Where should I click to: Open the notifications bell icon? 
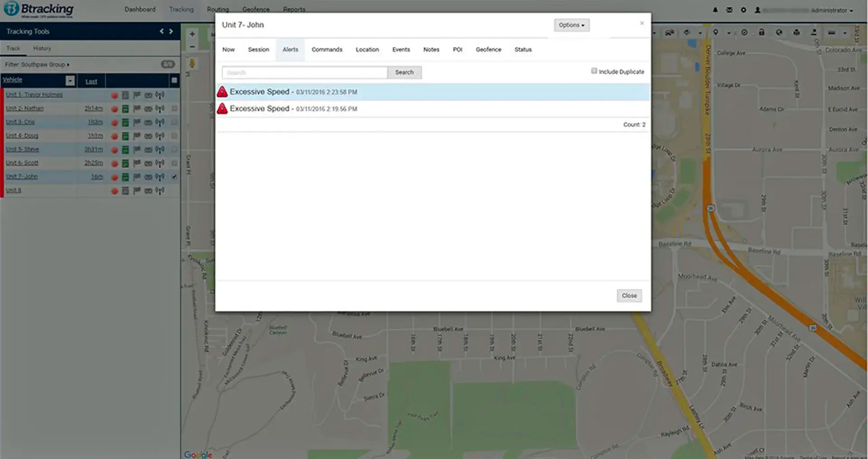pos(715,10)
